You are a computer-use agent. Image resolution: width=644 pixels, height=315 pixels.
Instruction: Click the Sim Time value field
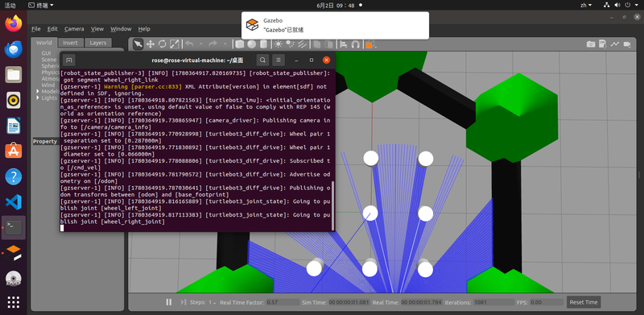349,302
